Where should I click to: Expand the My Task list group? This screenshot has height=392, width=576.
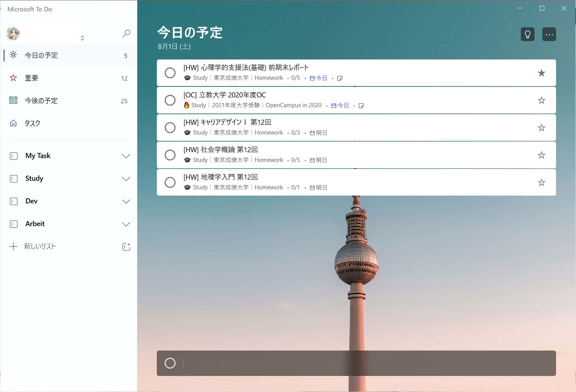point(126,156)
